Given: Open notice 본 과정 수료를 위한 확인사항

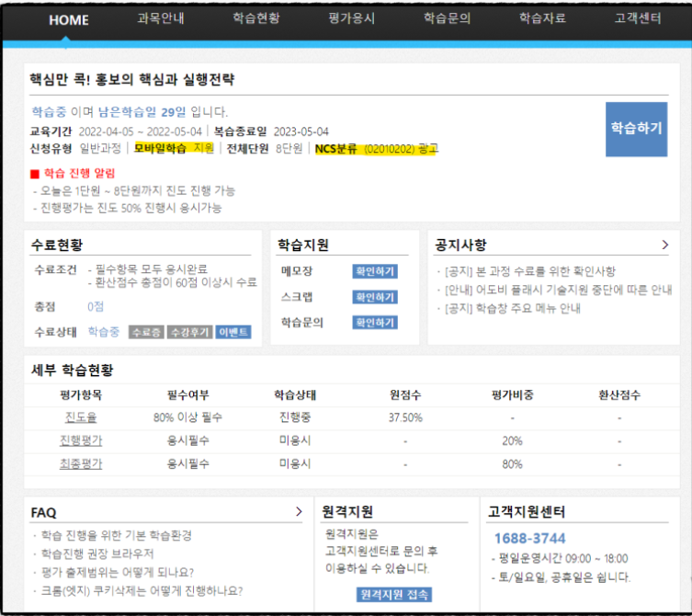Looking at the screenshot, I should click(x=529, y=271).
